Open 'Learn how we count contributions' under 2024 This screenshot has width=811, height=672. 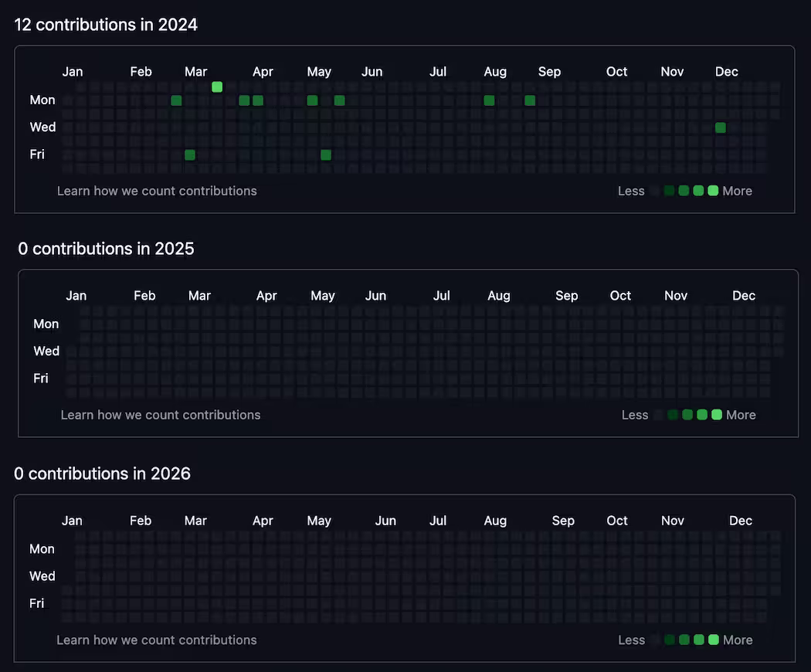157,191
